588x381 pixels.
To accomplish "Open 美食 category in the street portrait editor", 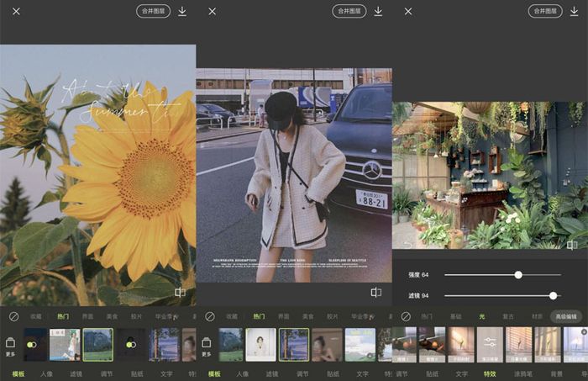I will [x=308, y=316].
